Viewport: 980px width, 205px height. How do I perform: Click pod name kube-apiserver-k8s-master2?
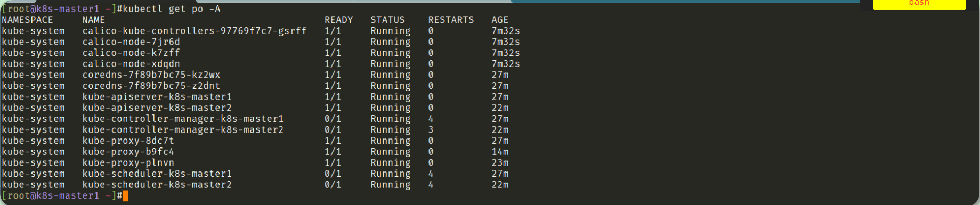tap(157, 108)
